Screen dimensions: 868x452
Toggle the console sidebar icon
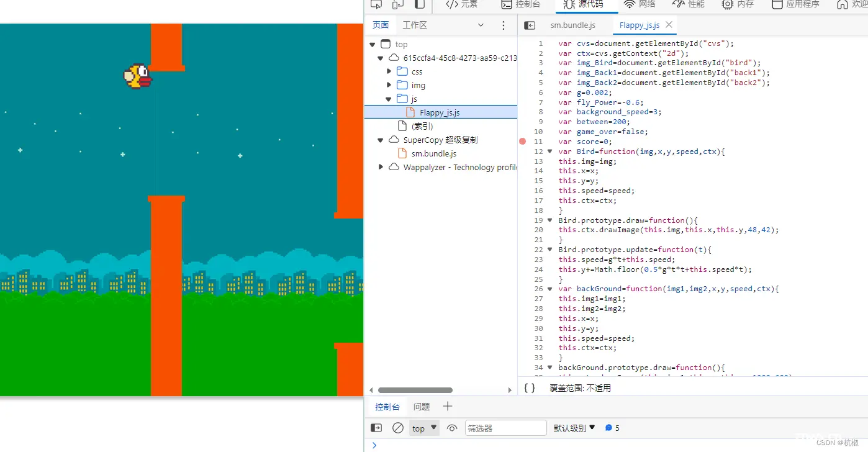click(376, 428)
